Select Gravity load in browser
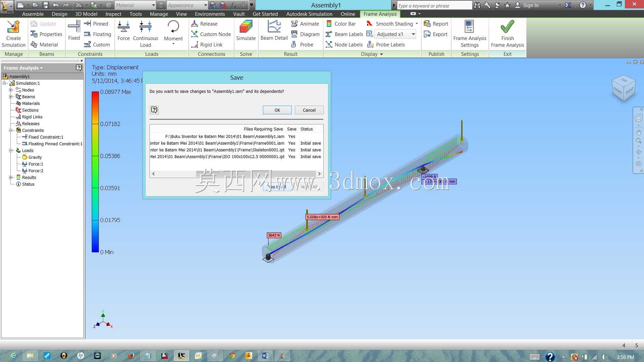The width and height of the screenshot is (644, 362). pyautogui.click(x=32, y=157)
